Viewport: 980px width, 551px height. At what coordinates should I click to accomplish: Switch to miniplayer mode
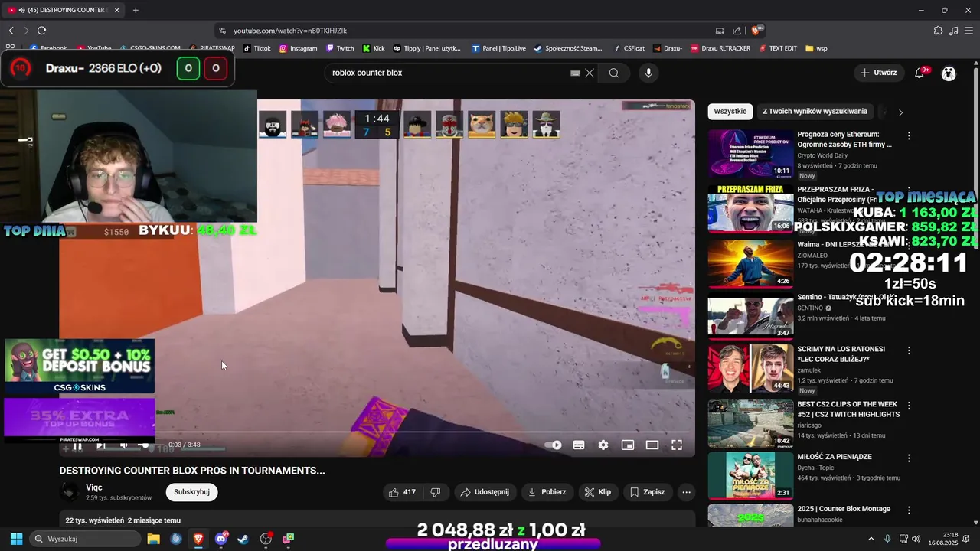tap(628, 445)
